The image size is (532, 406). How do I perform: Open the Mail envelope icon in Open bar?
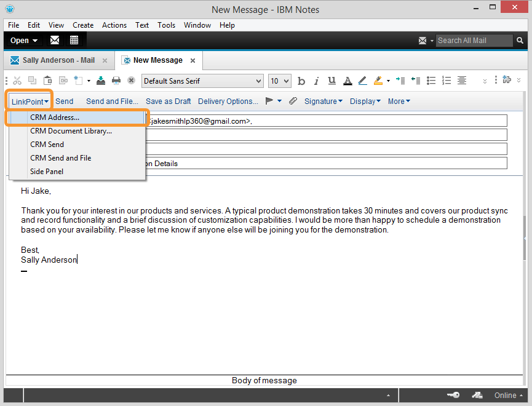coord(55,40)
